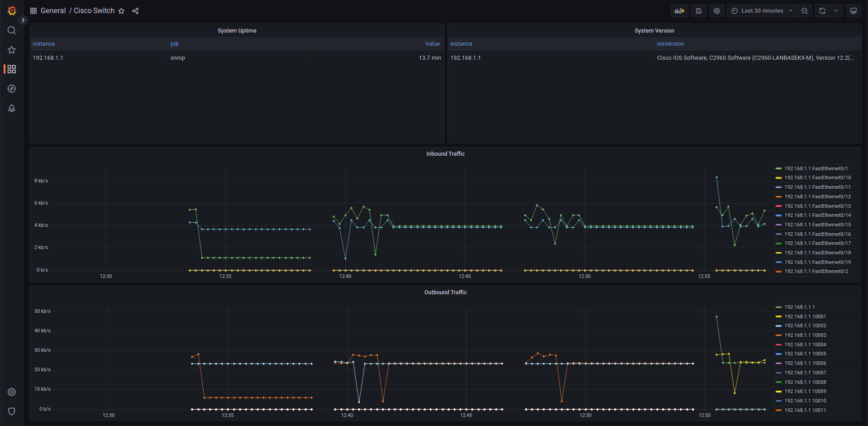Click the Add panel icon
This screenshot has height=426, width=868.
pyautogui.click(x=680, y=11)
